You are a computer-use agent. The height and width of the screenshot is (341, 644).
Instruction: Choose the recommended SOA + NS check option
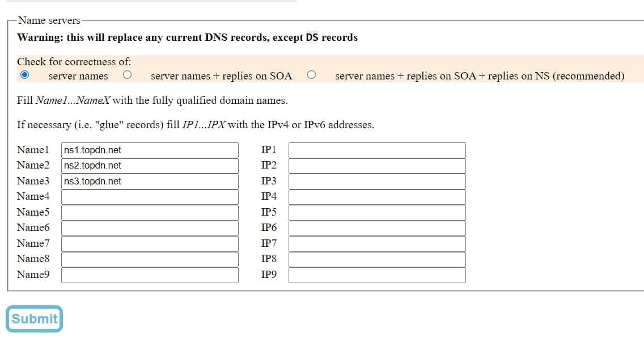[x=312, y=75]
